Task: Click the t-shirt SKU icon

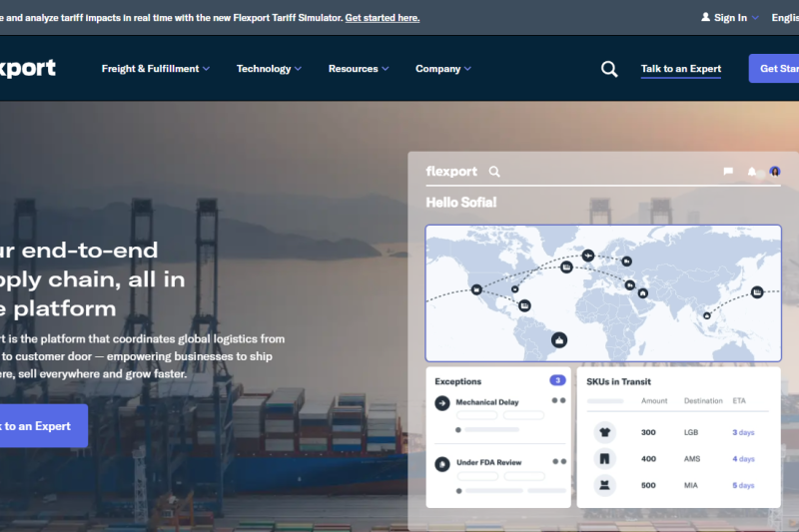Action: [605, 432]
